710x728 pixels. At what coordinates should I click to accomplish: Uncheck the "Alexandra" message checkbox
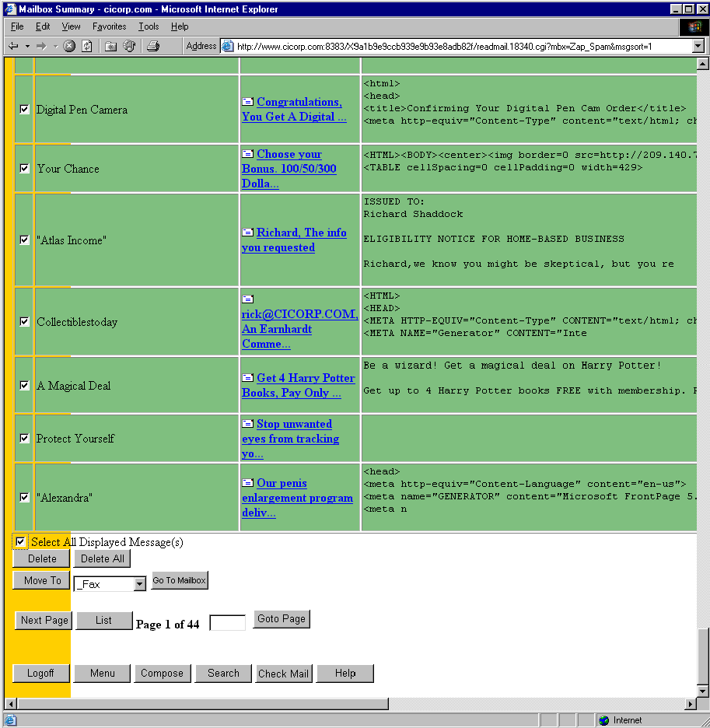pyautogui.click(x=24, y=497)
